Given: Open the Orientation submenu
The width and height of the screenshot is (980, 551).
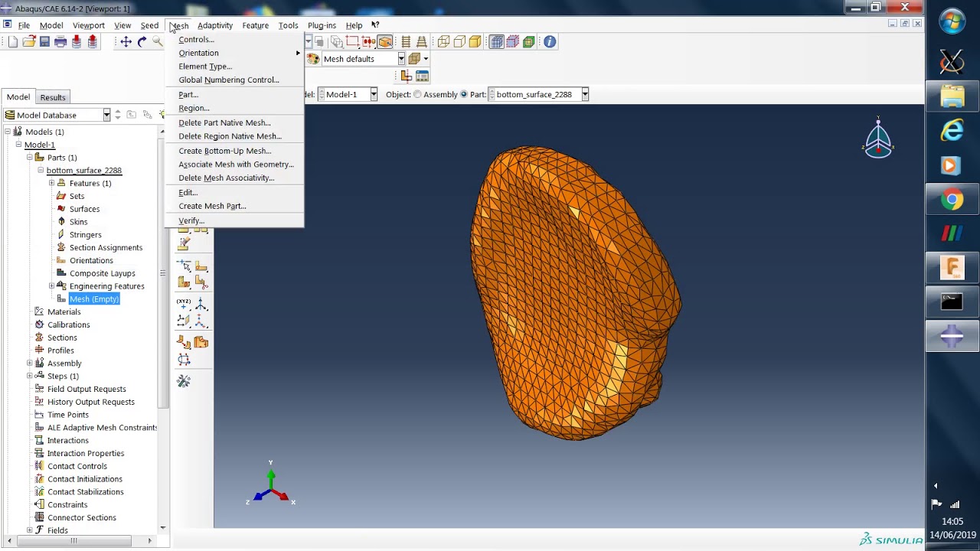Looking at the screenshot, I should tap(234, 53).
